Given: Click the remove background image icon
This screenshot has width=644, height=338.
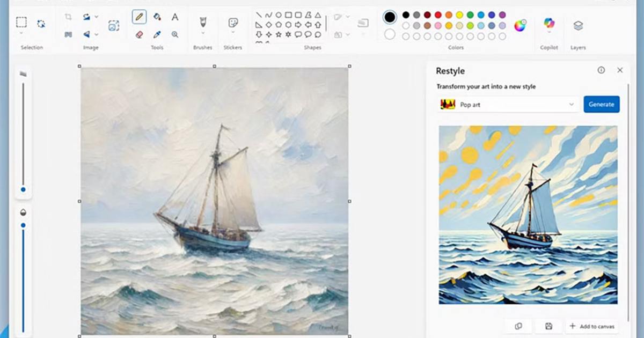Looking at the screenshot, I should point(114,25).
